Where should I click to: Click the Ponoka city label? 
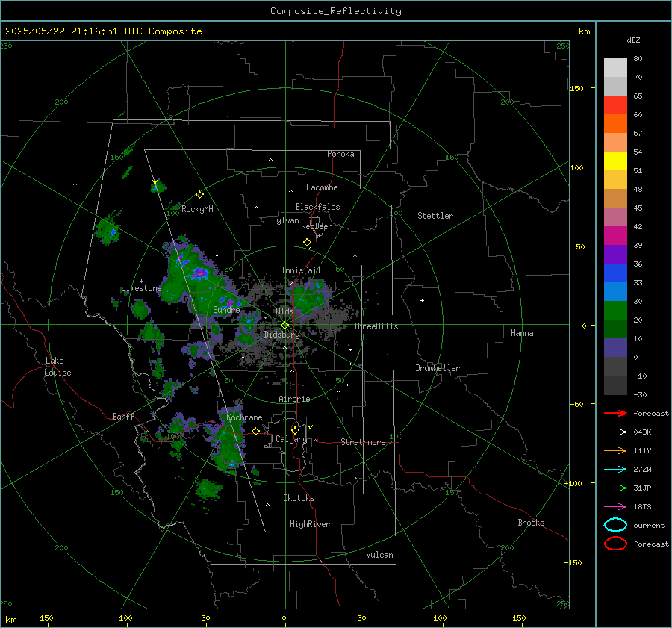coord(340,154)
